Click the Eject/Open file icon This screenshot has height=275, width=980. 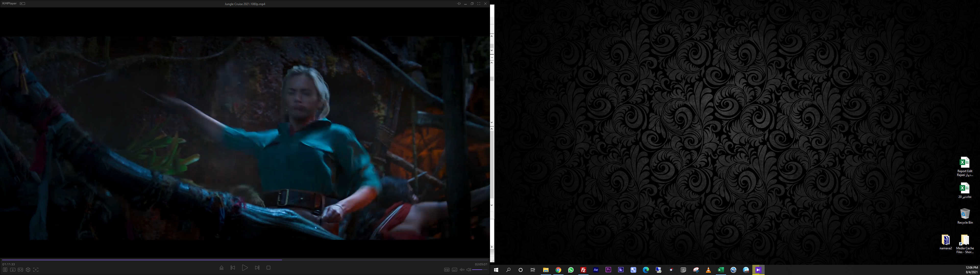click(x=222, y=268)
